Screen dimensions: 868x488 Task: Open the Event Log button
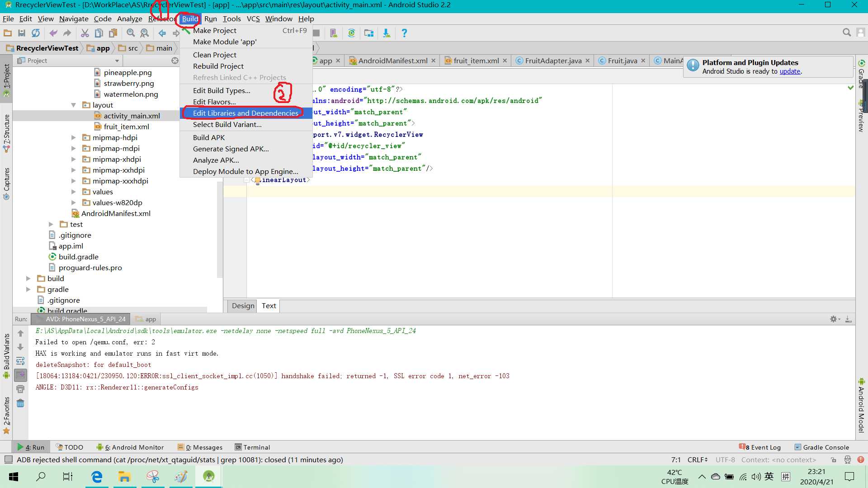(x=760, y=447)
